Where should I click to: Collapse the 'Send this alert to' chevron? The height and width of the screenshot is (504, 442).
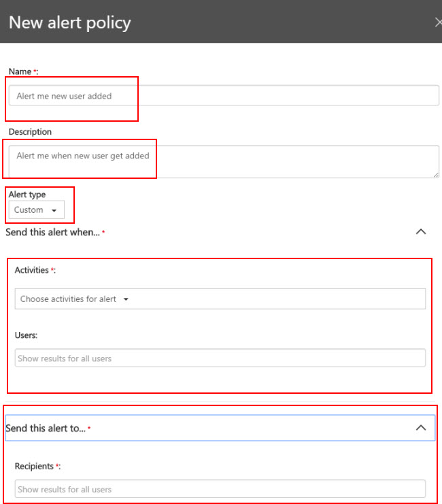420,428
